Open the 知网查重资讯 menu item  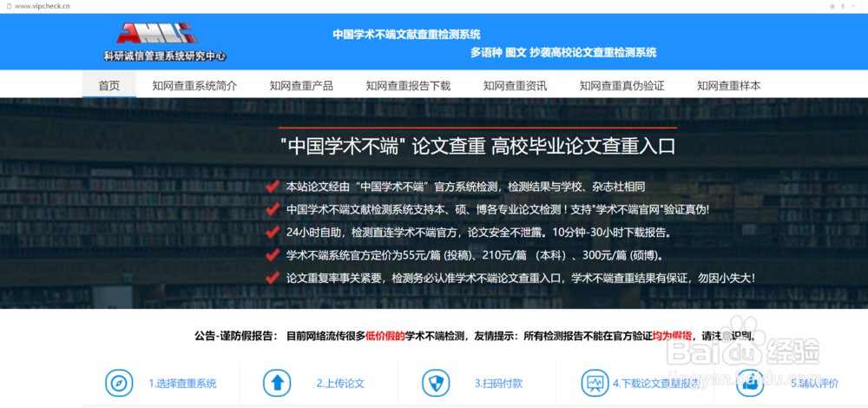[x=515, y=86]
